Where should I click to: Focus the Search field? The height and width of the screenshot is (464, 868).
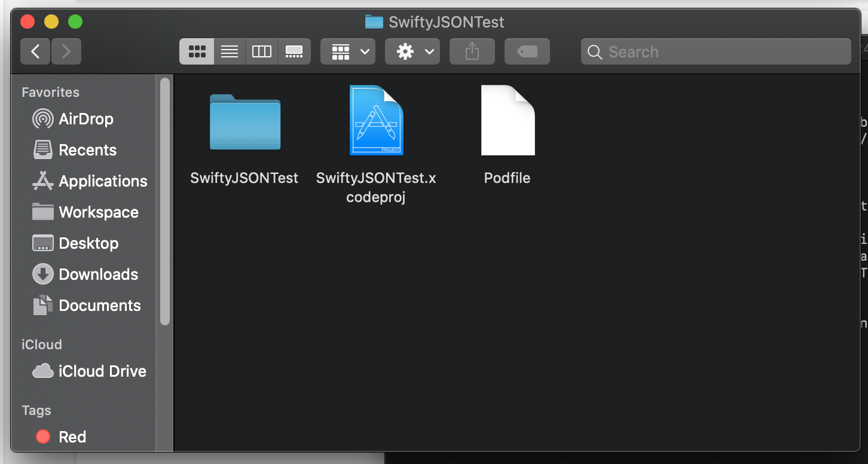coord(716,52)
